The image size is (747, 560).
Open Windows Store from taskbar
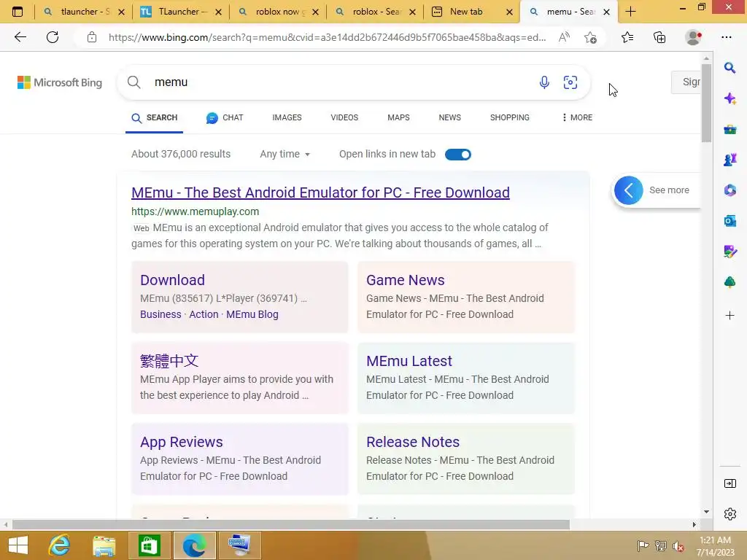(149, 545)
